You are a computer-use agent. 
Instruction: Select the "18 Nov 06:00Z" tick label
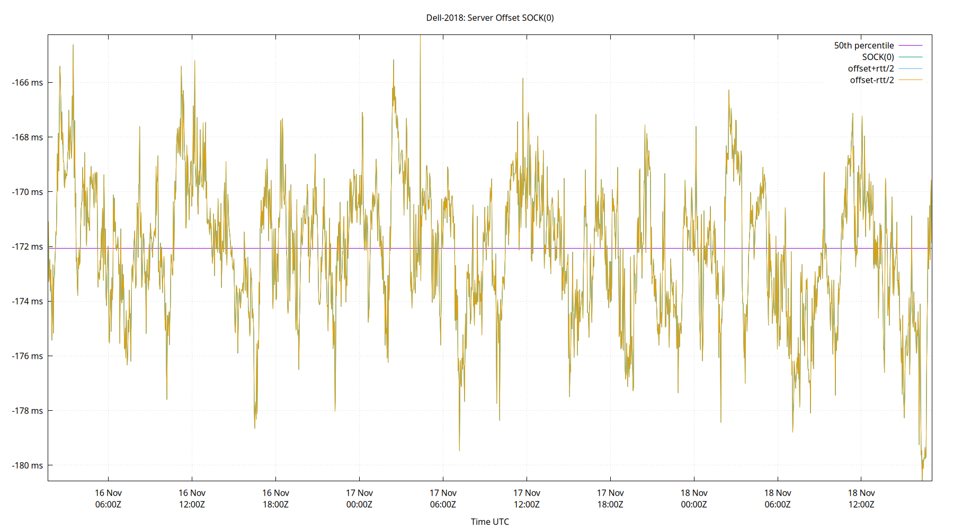click(777, 498)
